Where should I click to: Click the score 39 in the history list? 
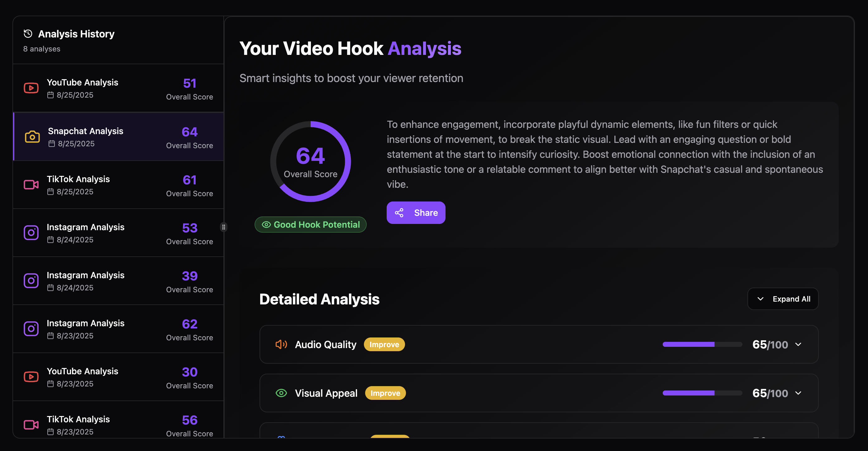point(190,276)
